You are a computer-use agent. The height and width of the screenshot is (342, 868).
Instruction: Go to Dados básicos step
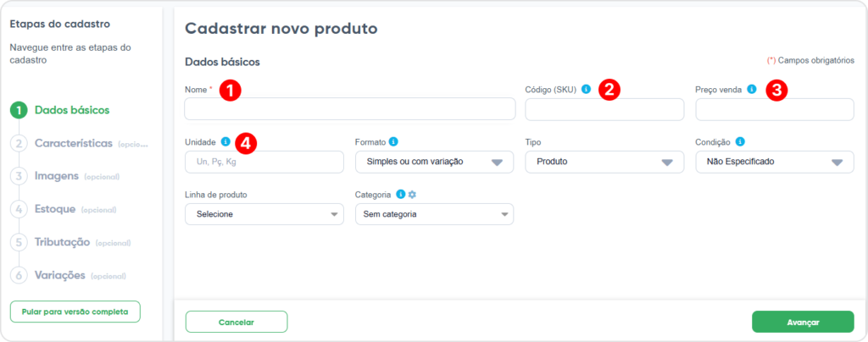tap(71, 110)
